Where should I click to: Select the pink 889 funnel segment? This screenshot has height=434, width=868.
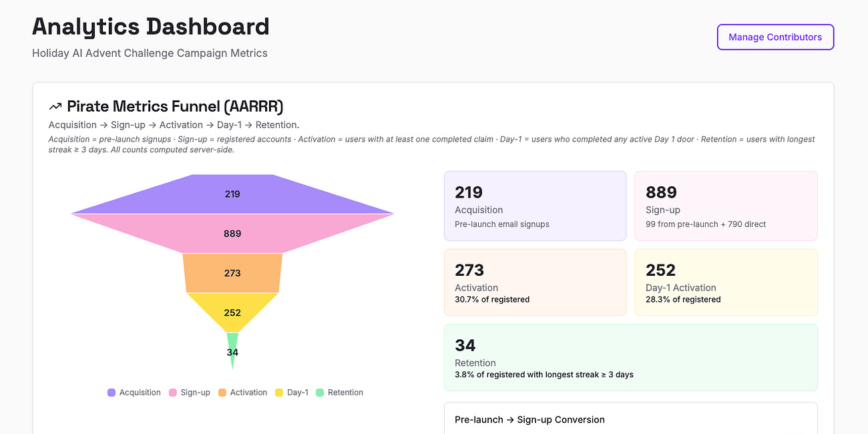[x=232, y=234]
